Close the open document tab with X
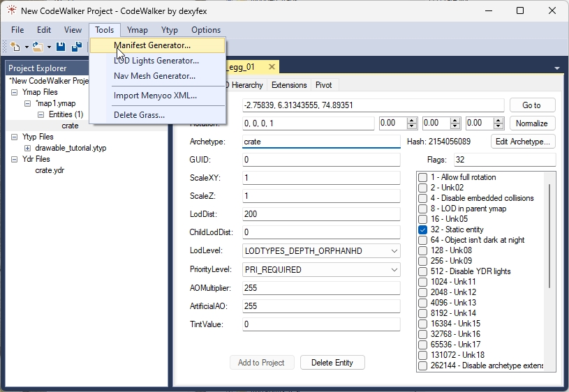The image size is (569, 392). pos(271,67)
